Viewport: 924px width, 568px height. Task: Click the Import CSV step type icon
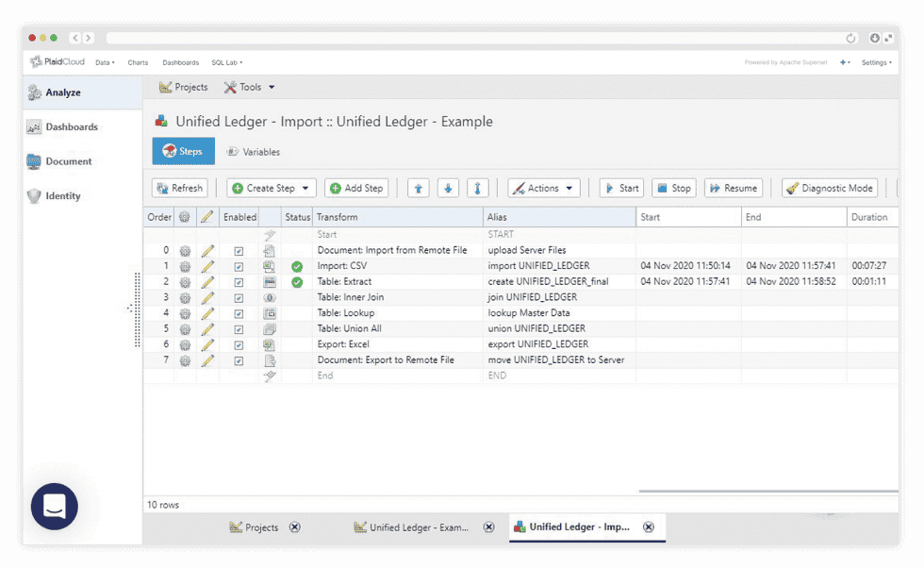point(270,267)
